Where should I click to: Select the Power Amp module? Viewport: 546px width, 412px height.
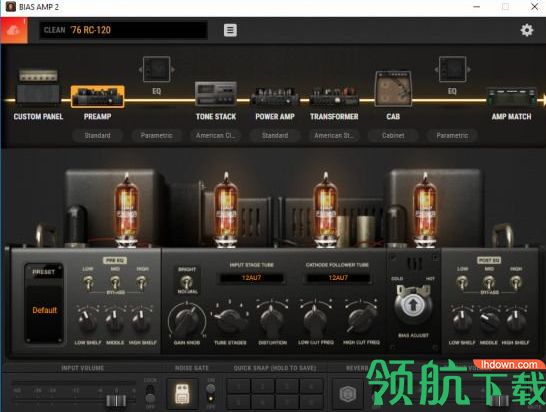(275, 96)
